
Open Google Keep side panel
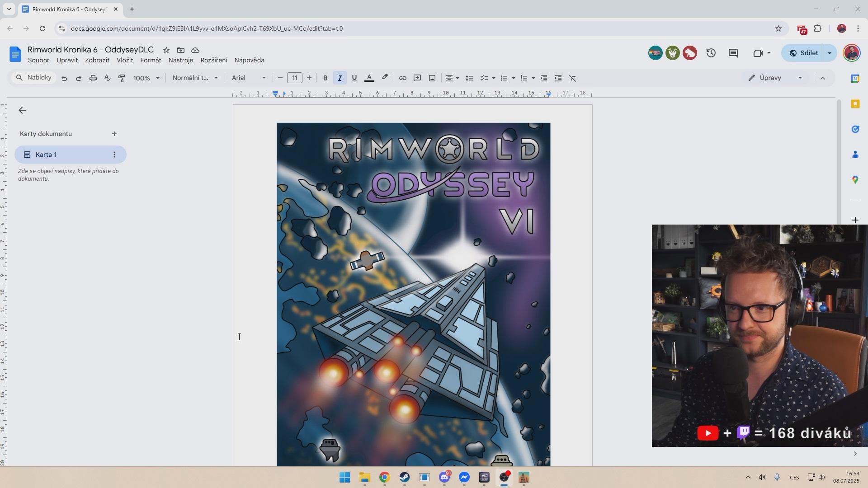click(855, 104)
